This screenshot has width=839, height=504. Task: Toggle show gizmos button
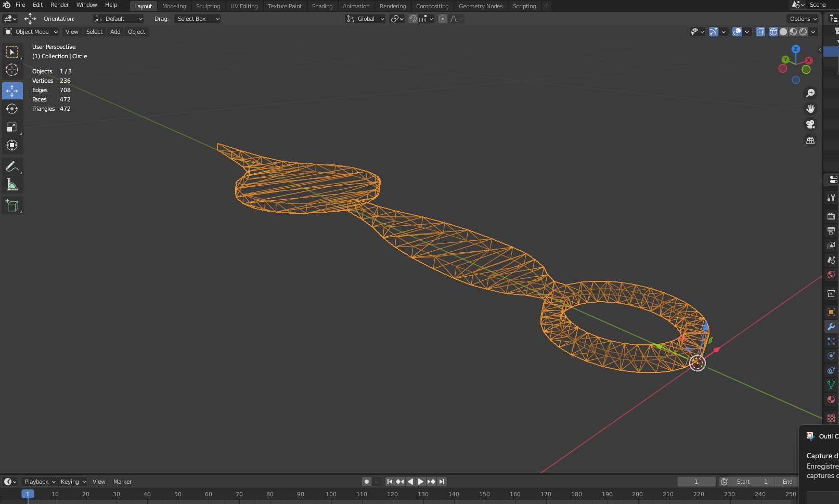click(x=714, y=32)
